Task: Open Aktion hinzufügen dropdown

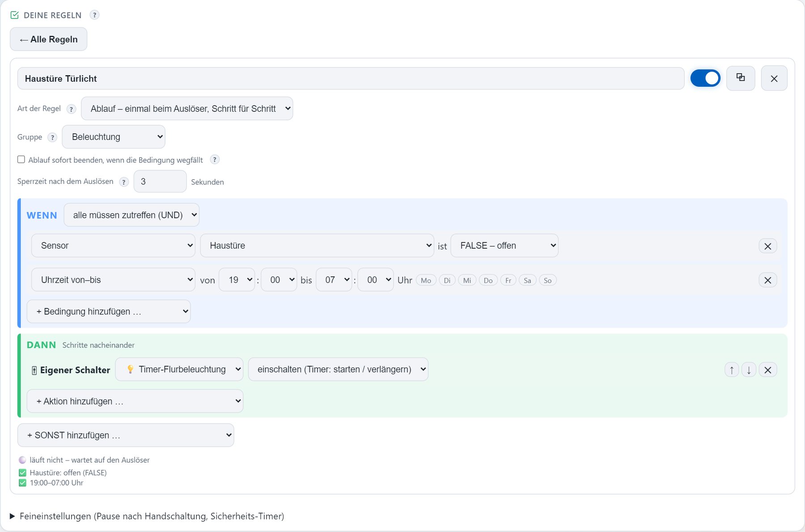Action: [x=135, y=401]
